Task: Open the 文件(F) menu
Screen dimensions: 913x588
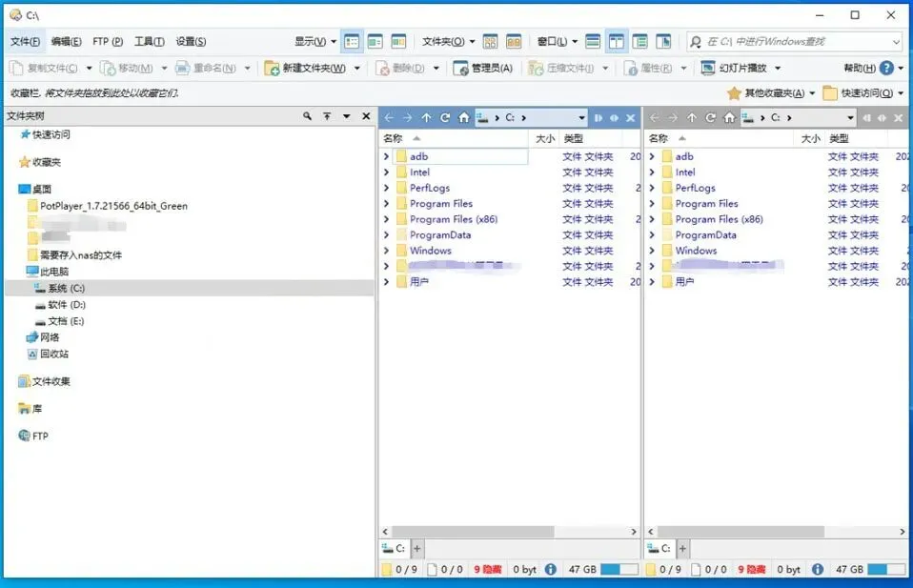Action: [x=25, y=41]
